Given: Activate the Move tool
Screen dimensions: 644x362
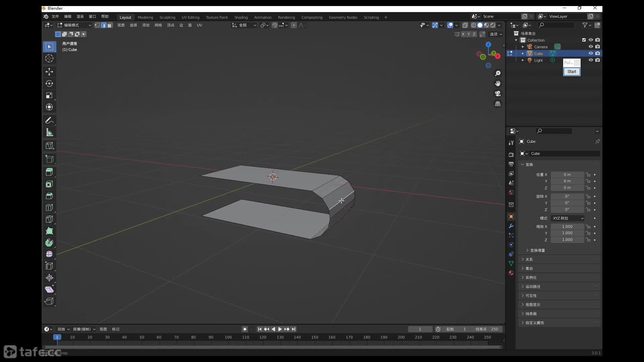Looking at the screenshot, I should [x=49, y=72].
